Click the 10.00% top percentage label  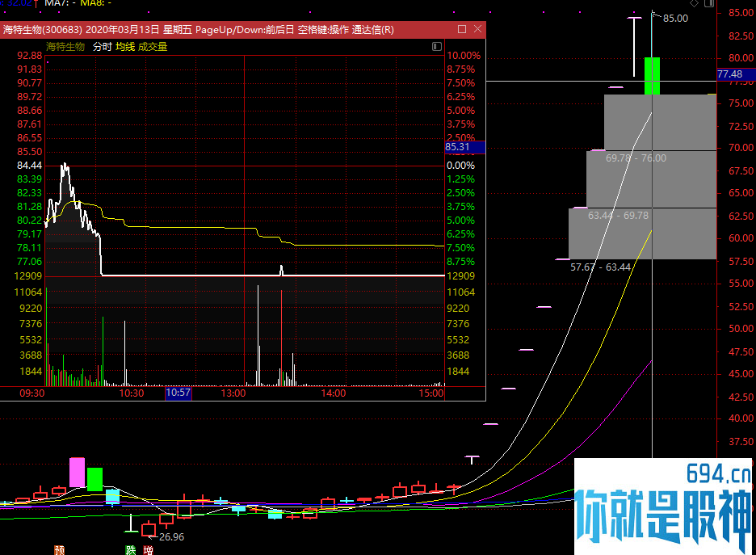(464, 56)
